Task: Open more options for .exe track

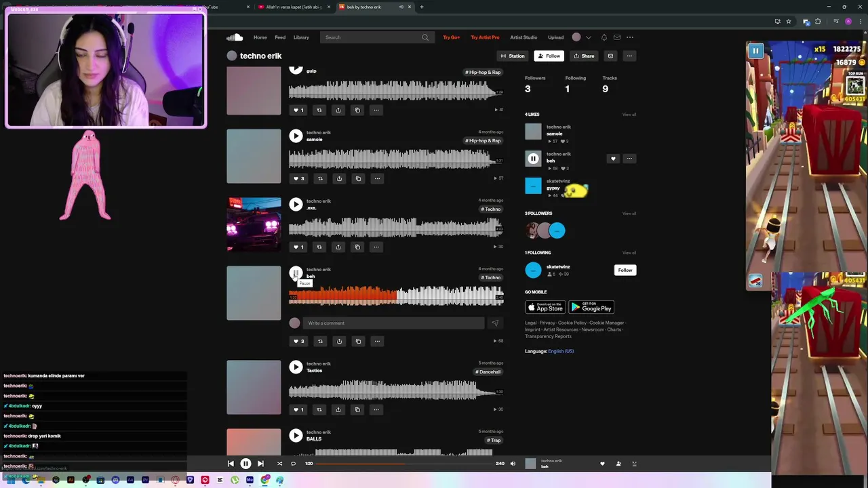Action: point(376,247)
